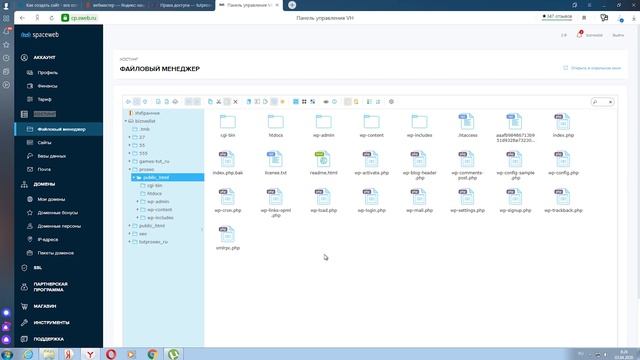The image size is (640, 360).
Task: Select the scissors Cut tool
Action: [219, 102]
